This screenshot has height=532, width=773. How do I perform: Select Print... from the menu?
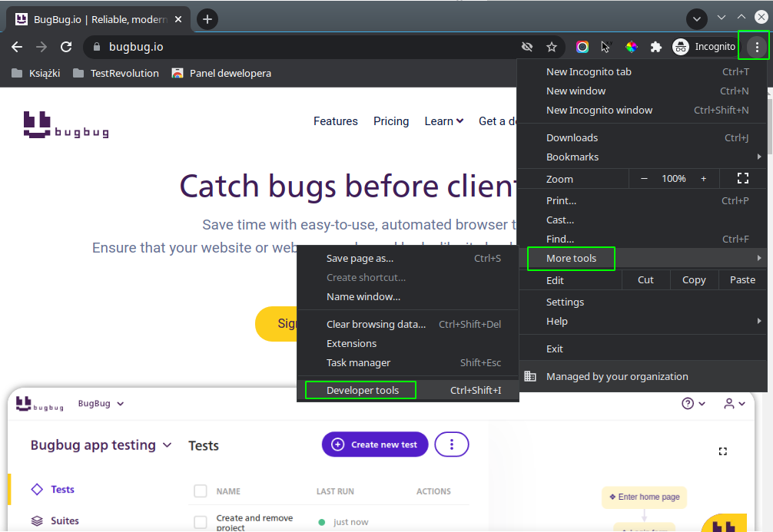click(643, 200)
